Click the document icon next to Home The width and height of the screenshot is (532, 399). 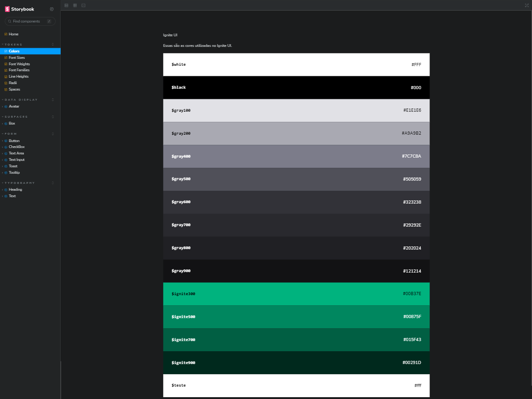click(6, 34)
